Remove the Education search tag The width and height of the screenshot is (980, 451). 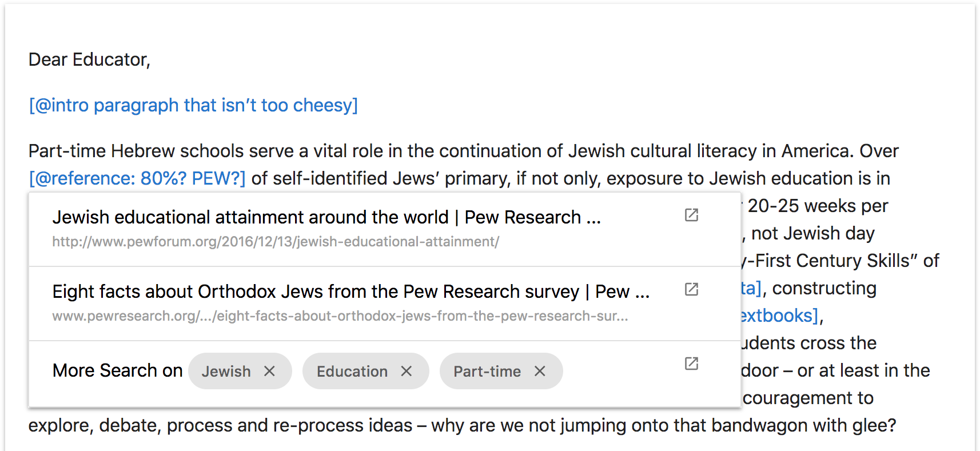tap(407, 371)
